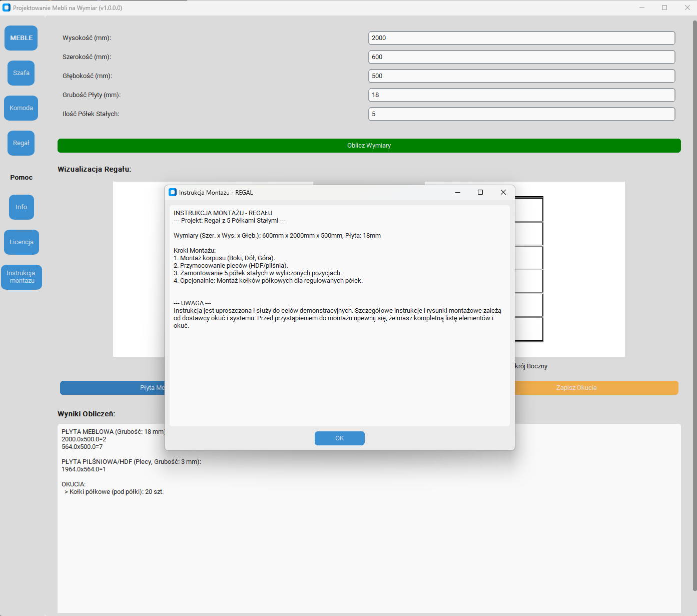Minimize the Instrukcja Montażu dialog
697x616 pixels.
coord(457,192)
